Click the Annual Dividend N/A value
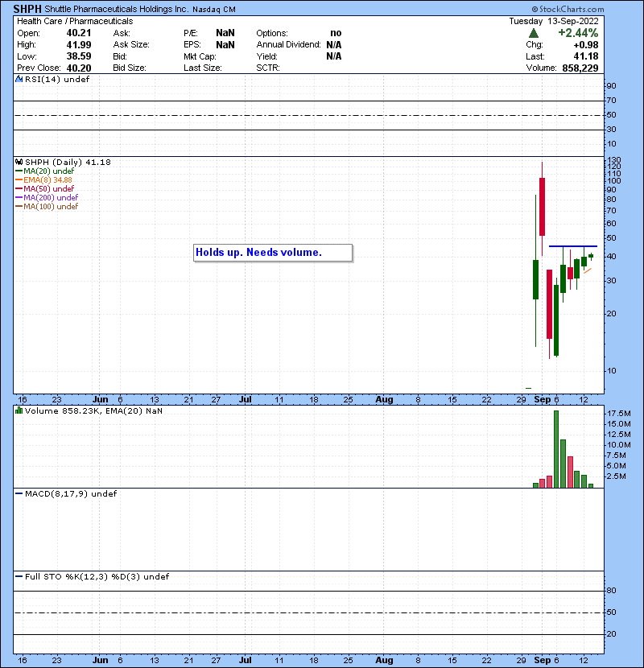This screenshot has height=668, width=644. point(334,45)
